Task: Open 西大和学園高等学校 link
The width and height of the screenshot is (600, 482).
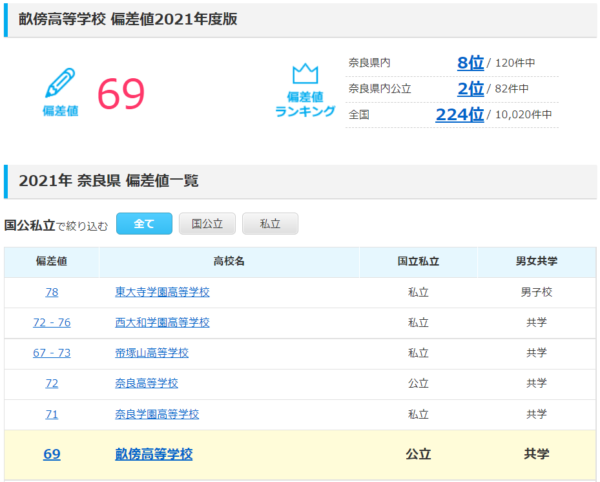Action: click(x=162, y=322)
